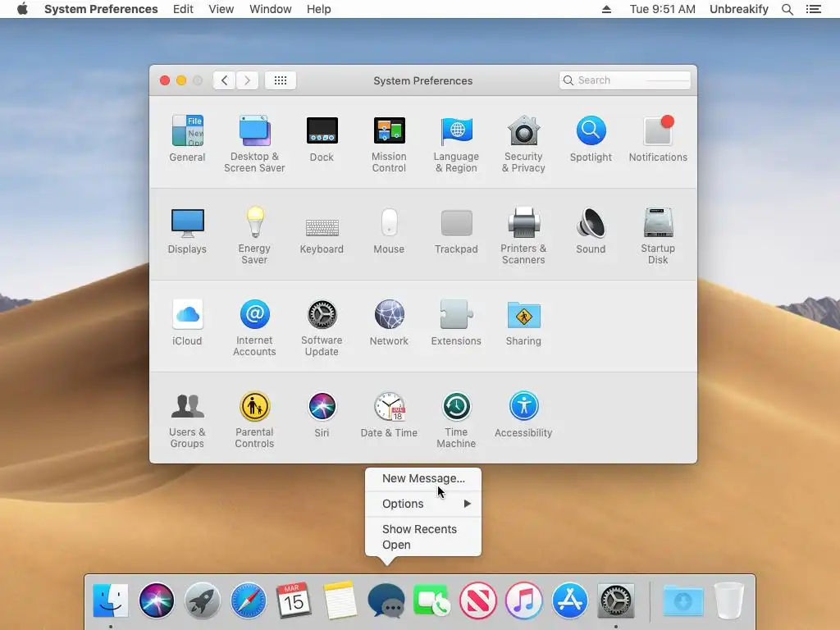Screen dimensions: 840x630
Task: Open the Siri preference pane
Action: coord(322,414)
